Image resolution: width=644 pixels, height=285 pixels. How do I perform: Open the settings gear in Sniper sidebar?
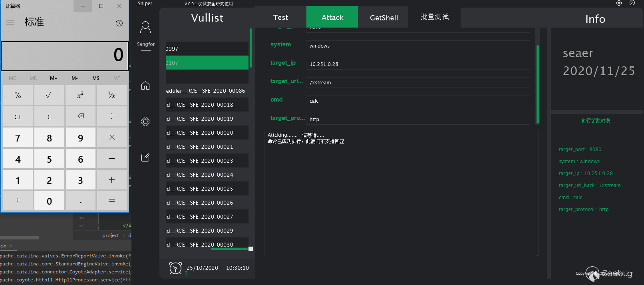pyautogui.click(x=145, y=122)
